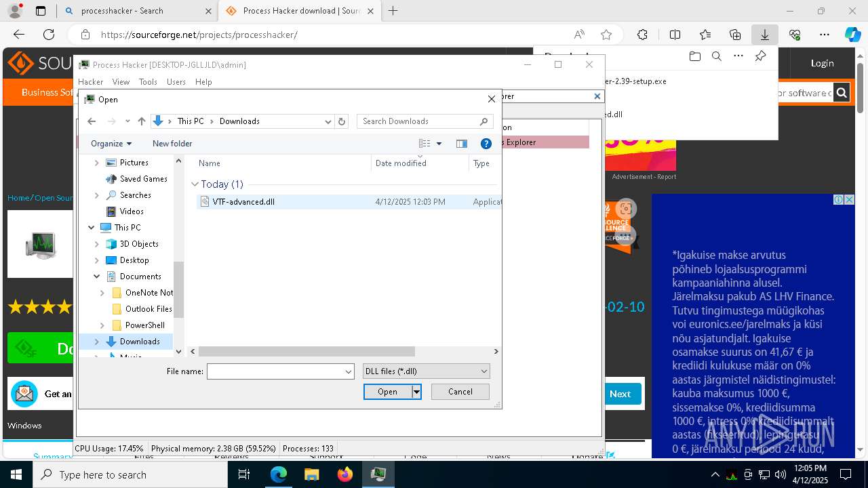Open Edge Copilot icon
This screenshot has height=488, width=868.
[852, 35]
